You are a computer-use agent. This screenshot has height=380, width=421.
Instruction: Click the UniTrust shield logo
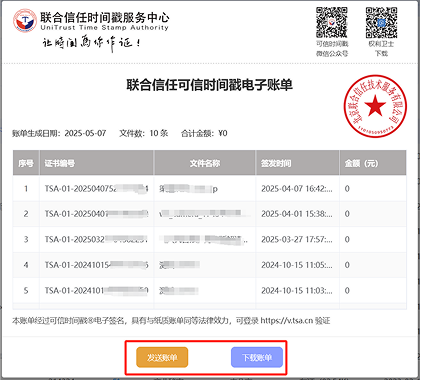pos(25,21)
